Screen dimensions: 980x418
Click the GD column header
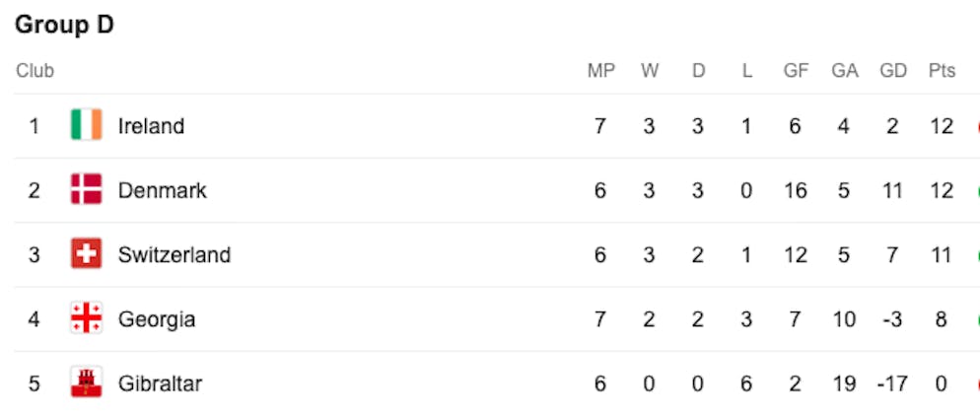[893, 71]
